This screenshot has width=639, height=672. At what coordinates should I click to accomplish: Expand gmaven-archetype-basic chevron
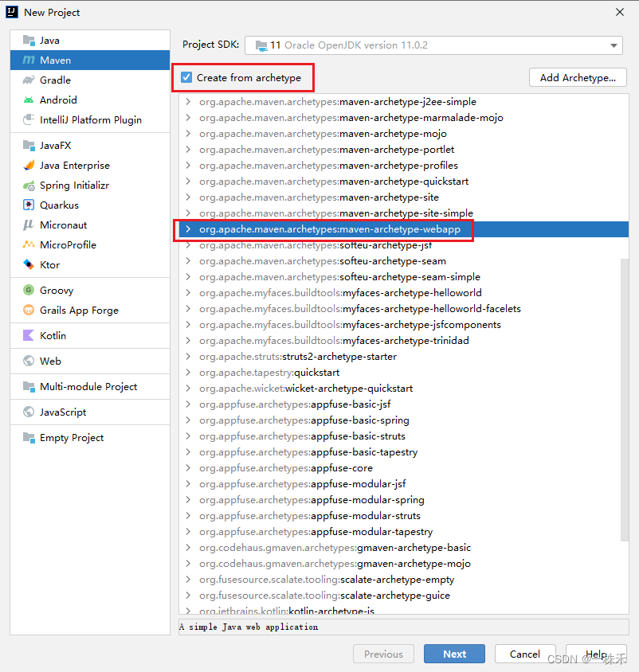pyautogui.click(x=188, y=548)
